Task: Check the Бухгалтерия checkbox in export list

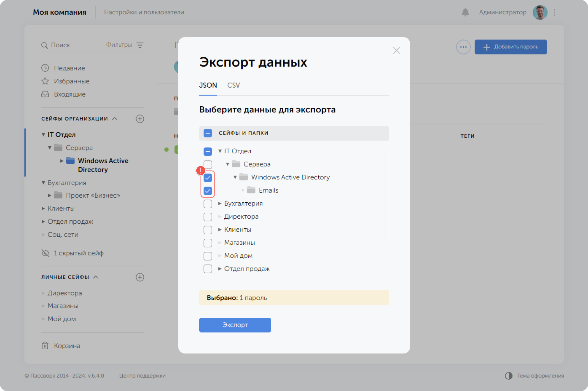Action: point(208,204)
